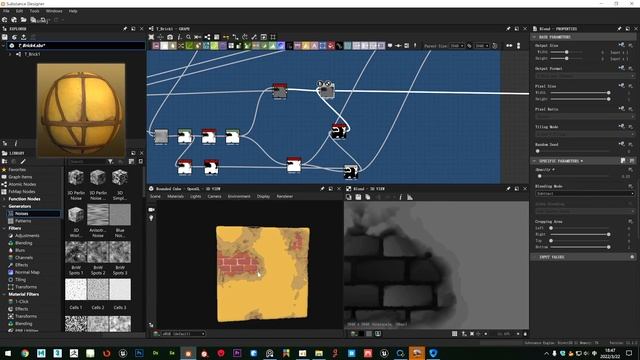Open the Edit menu
Screen dimensions: 640x360
coord(19,11)
